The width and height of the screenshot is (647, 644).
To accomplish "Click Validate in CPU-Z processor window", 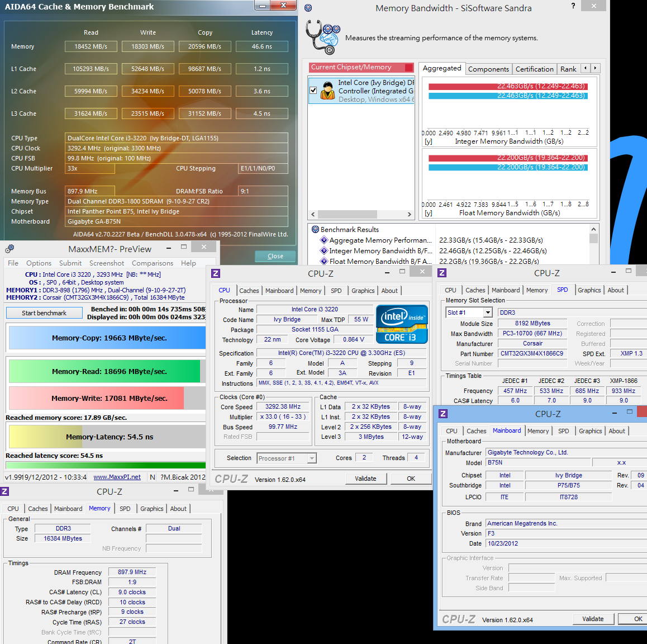I will [365, 479].
